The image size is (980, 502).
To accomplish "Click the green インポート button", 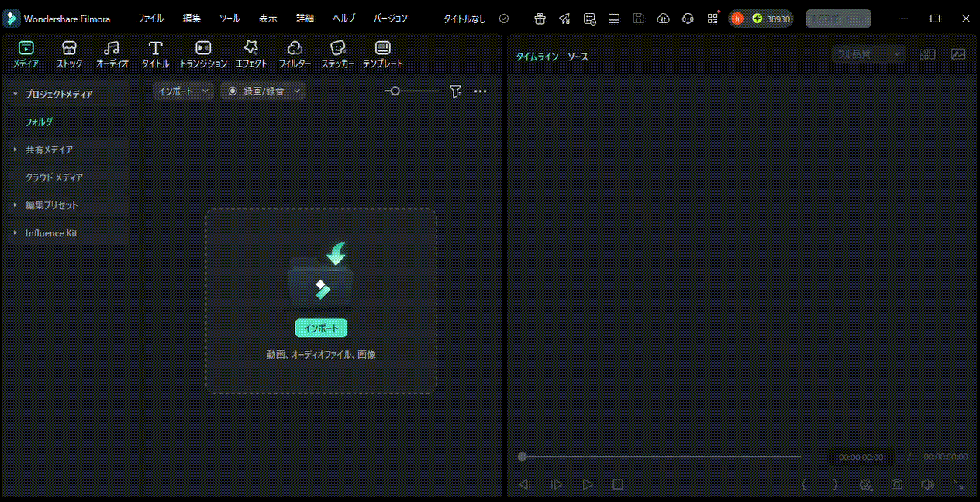I will pos(321,328).
